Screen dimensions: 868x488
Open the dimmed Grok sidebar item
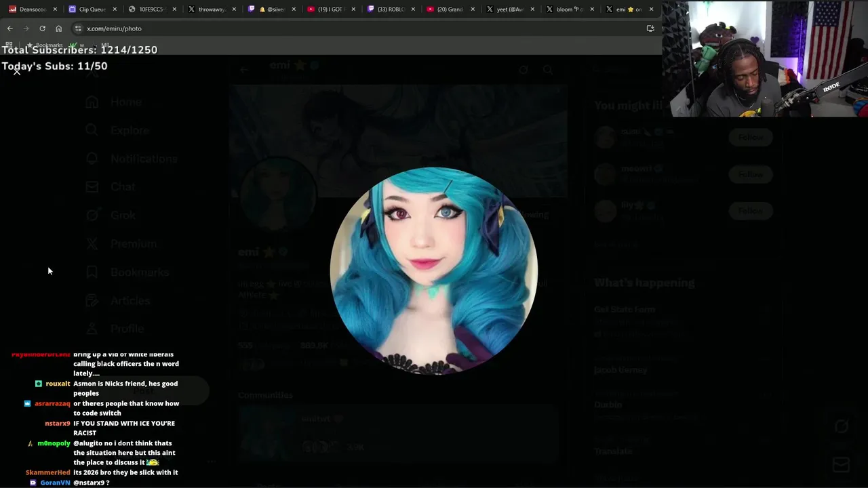coord(111,215)
